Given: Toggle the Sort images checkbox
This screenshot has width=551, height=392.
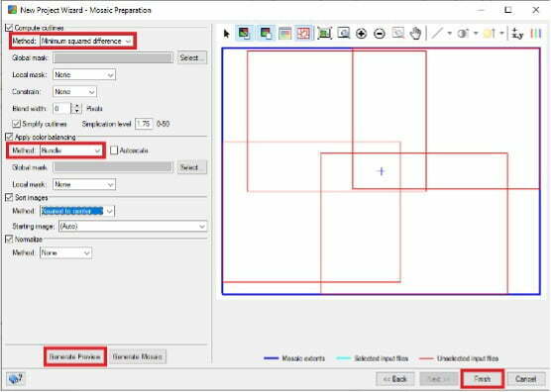Looking at the screenshot, I should point(9,198).
